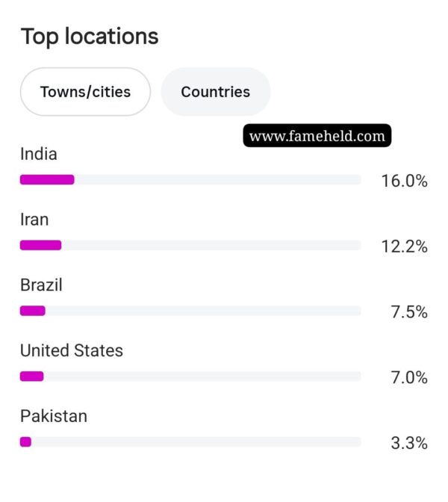Image resolution: width=448 pixels, height=502 pixels.
Task: Click the 12.2% value for Iran
Action: point(405,247)
